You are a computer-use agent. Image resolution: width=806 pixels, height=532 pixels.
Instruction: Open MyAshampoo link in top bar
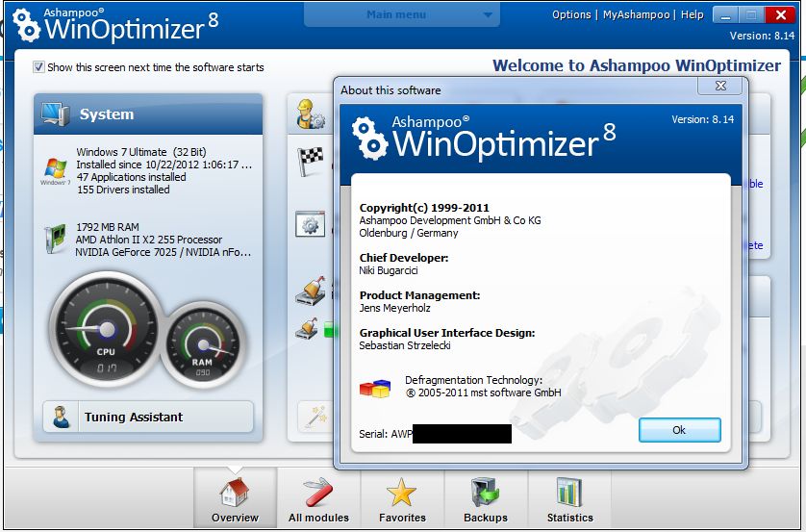(x=636, y=14)
